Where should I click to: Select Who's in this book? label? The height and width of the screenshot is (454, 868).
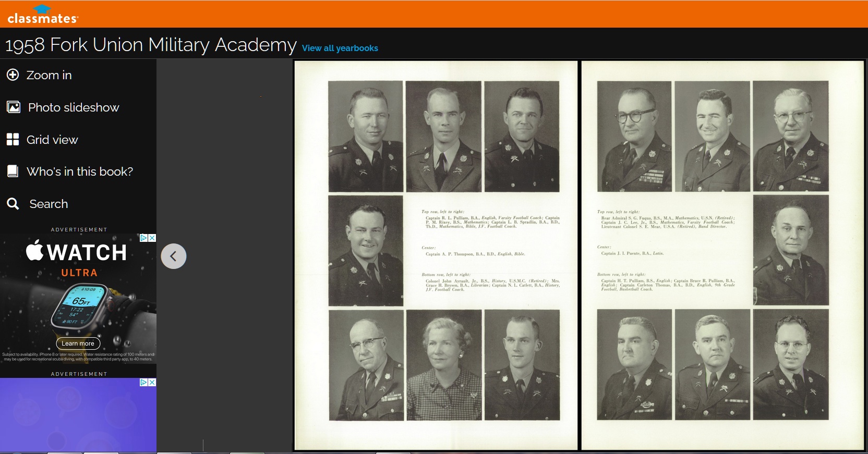tap(80, 171)
